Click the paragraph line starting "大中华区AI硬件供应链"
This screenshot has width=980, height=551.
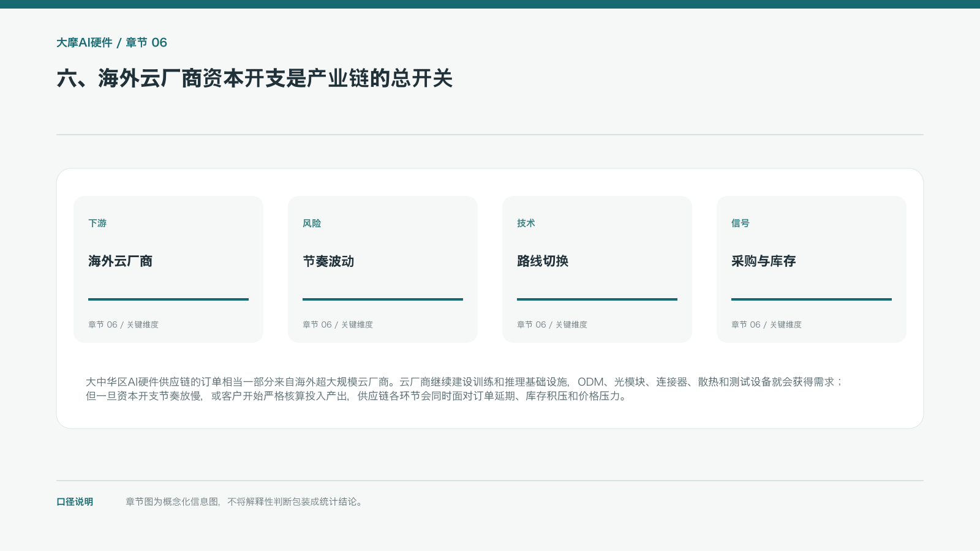pos(464,382)
